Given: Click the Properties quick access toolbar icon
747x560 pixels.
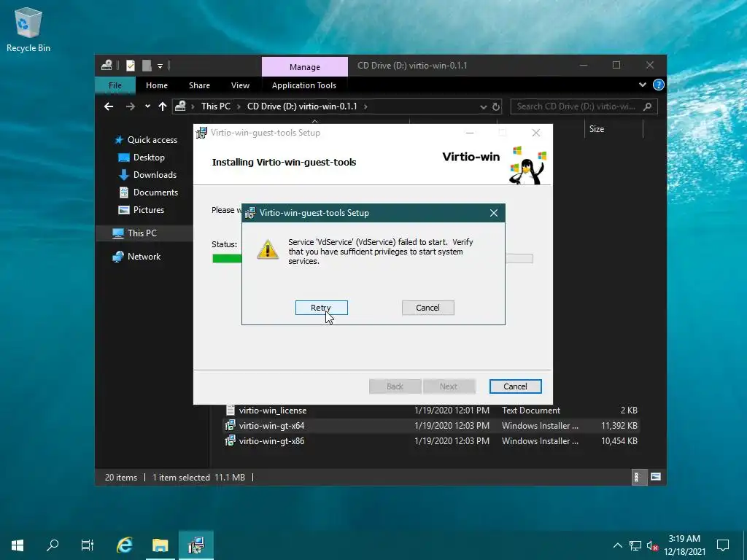Looking at the screenshot, I should pos(130,65).
